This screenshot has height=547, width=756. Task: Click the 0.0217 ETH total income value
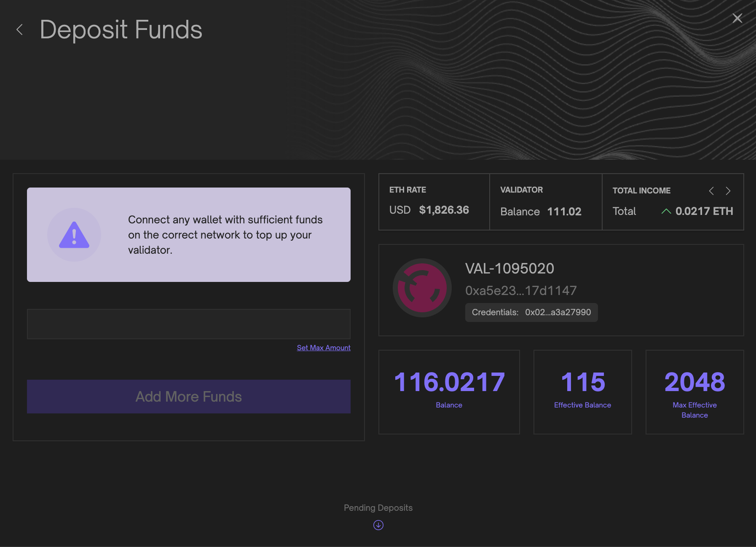[x=704, y=211]
